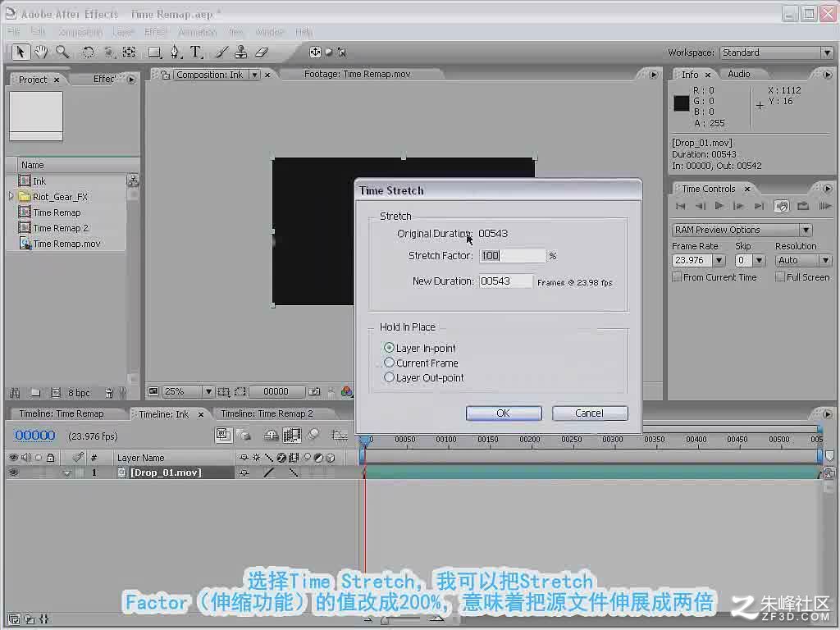Viewport: 840px width, 630px height.
Task: Select the Hand tool
Action: (41, 52)
